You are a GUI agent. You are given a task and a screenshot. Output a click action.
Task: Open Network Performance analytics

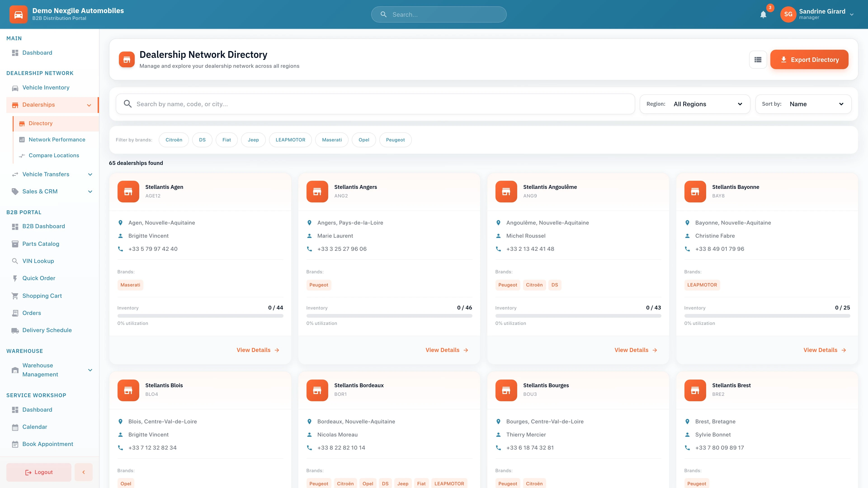(57, 139)
